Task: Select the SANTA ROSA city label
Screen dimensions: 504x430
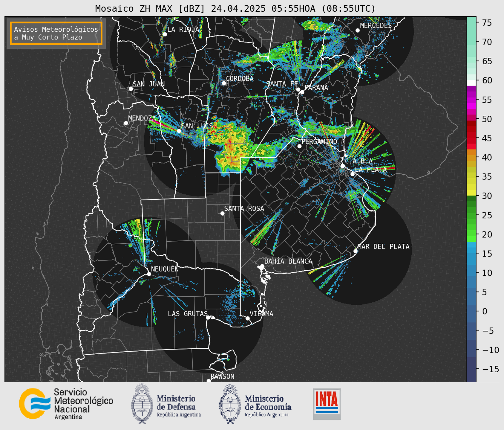Action: [244, 208]
